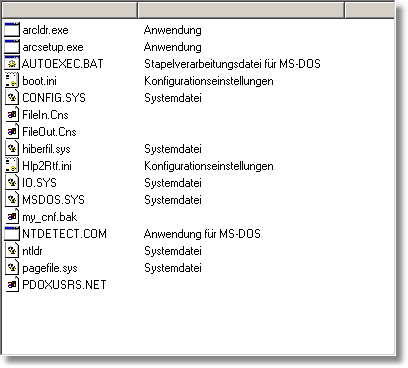408x368 pixels.
Task: Select the CONFIG.SYS system file icon
Action: (x=12, y=98)
